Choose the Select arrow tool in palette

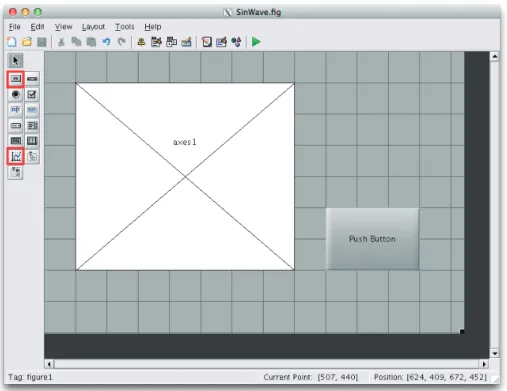[x=15, y=61]
